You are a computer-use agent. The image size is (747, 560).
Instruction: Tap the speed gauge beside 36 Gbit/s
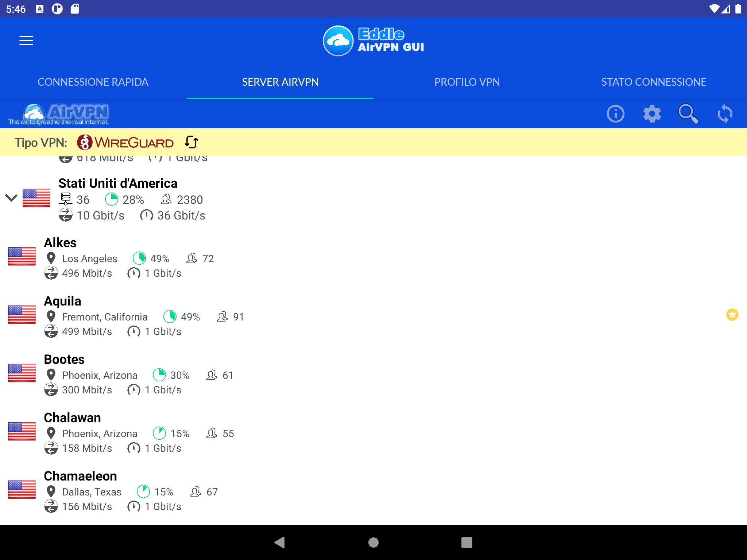[146, 215]
